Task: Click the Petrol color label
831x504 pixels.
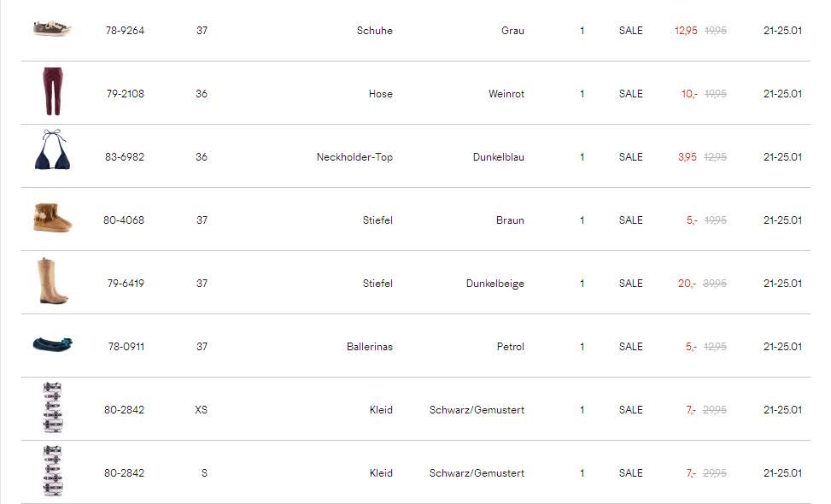Action: [510, 347]
